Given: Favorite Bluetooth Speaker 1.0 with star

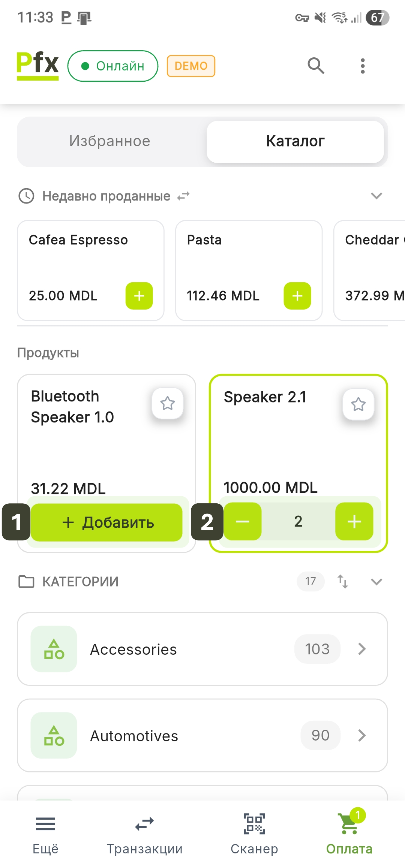Looking at the screenshot, I should pos(168,404).
